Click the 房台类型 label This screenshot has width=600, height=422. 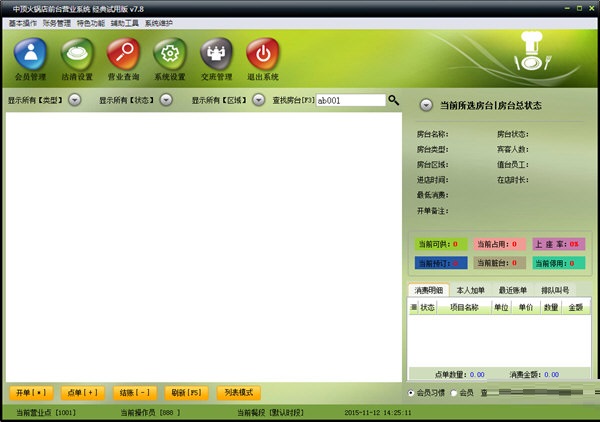pos(432,149)
